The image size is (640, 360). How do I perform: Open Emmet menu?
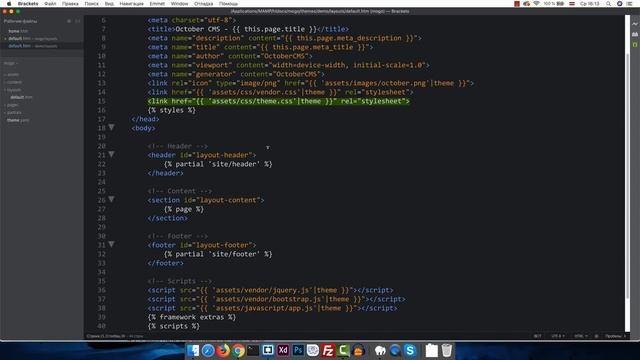coord(157,4)
